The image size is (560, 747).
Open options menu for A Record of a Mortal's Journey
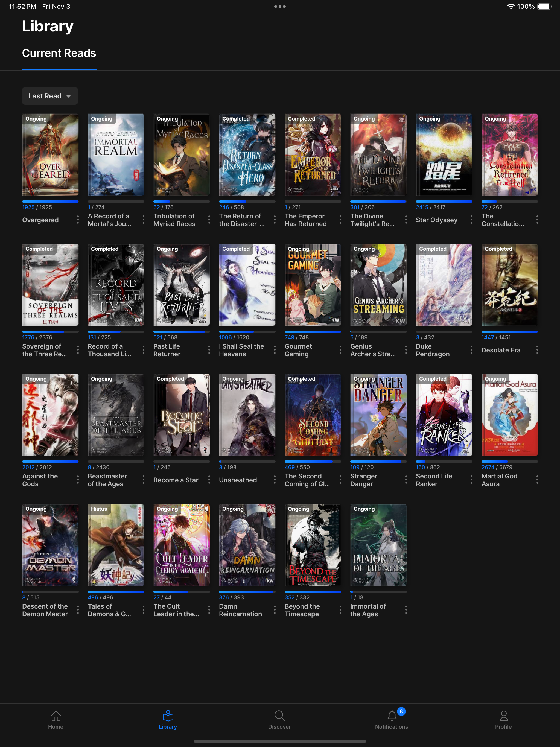(x=144, y=220)
